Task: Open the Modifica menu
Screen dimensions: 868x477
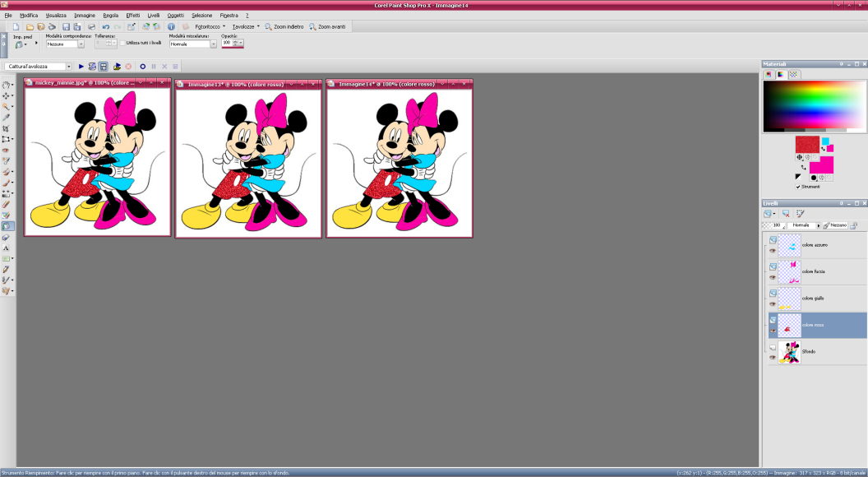Action: click(29, 16)
